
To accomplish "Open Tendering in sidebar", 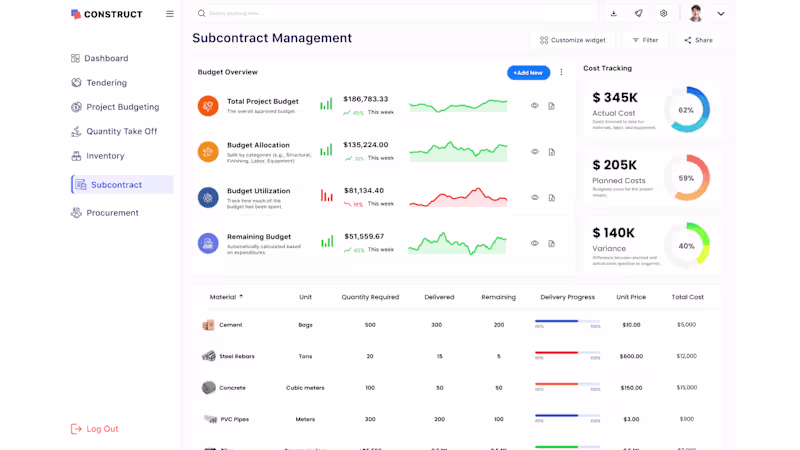I will [99, 83].
